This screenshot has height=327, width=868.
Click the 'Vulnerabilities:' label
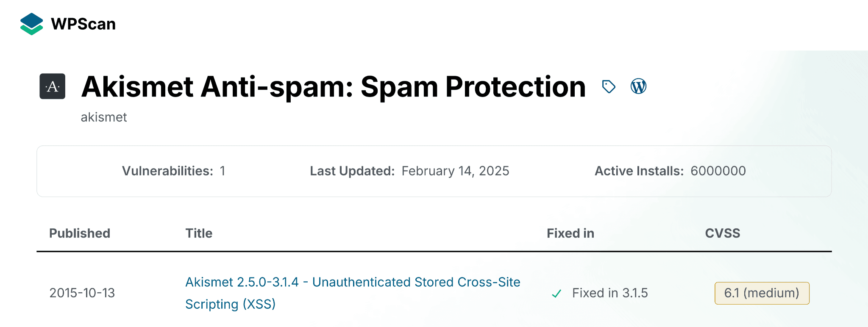167,171
